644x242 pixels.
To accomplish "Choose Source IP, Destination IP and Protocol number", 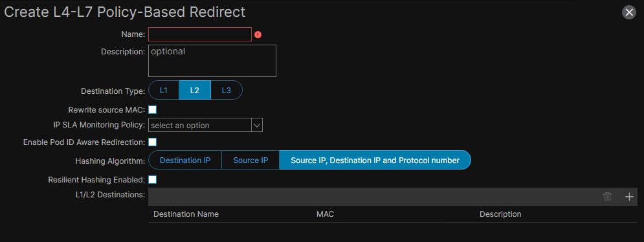I will coord(375,160).
